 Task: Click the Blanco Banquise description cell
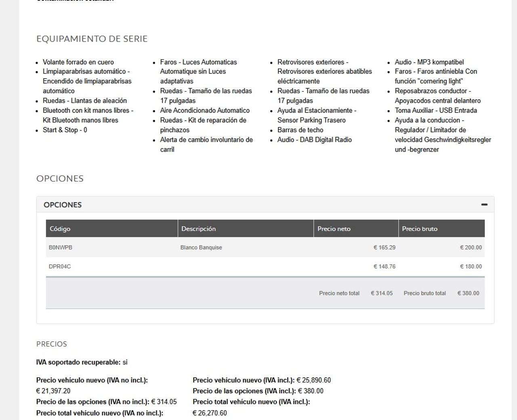(201, 248)
